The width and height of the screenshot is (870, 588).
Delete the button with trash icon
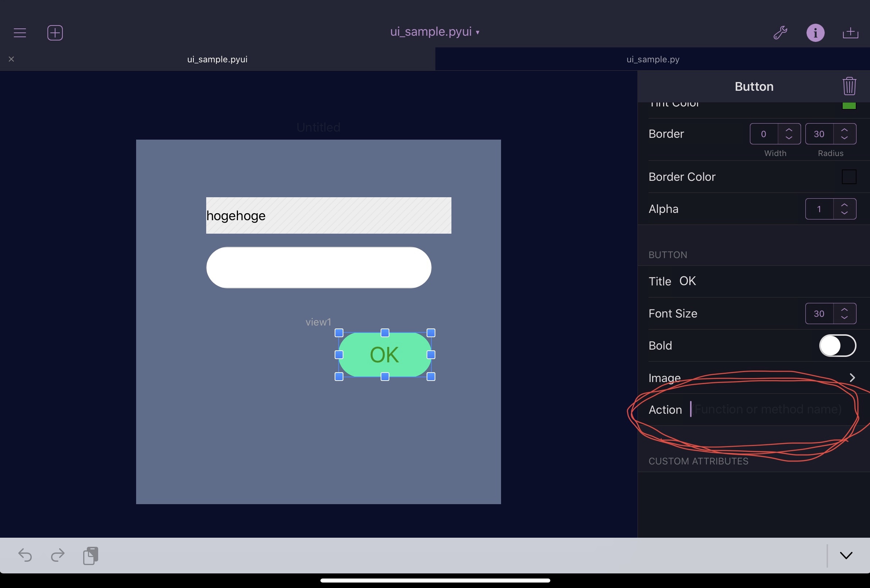850,86
